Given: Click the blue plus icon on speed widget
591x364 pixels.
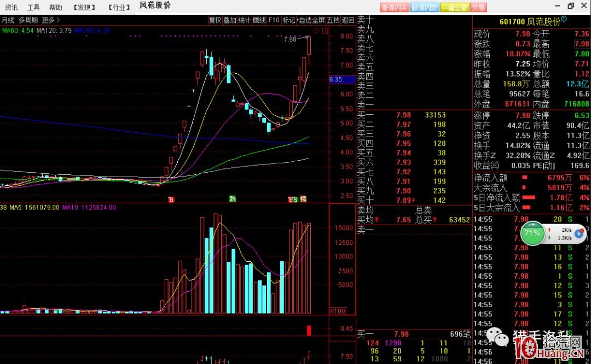Looking at the screenshot, I should [578, 233].
